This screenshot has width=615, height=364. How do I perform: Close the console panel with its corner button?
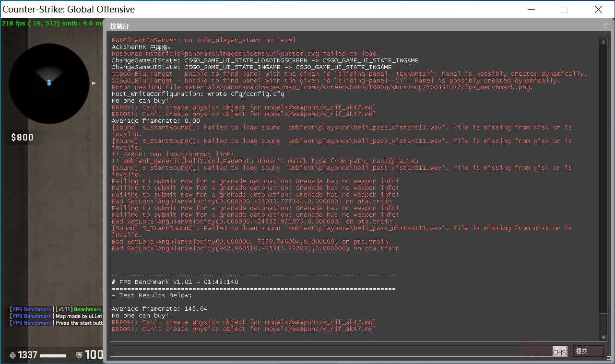(606, 26)
